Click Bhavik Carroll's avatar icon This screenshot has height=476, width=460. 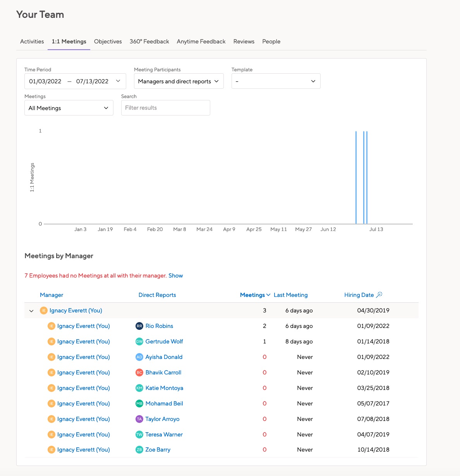tap(139, 373)
